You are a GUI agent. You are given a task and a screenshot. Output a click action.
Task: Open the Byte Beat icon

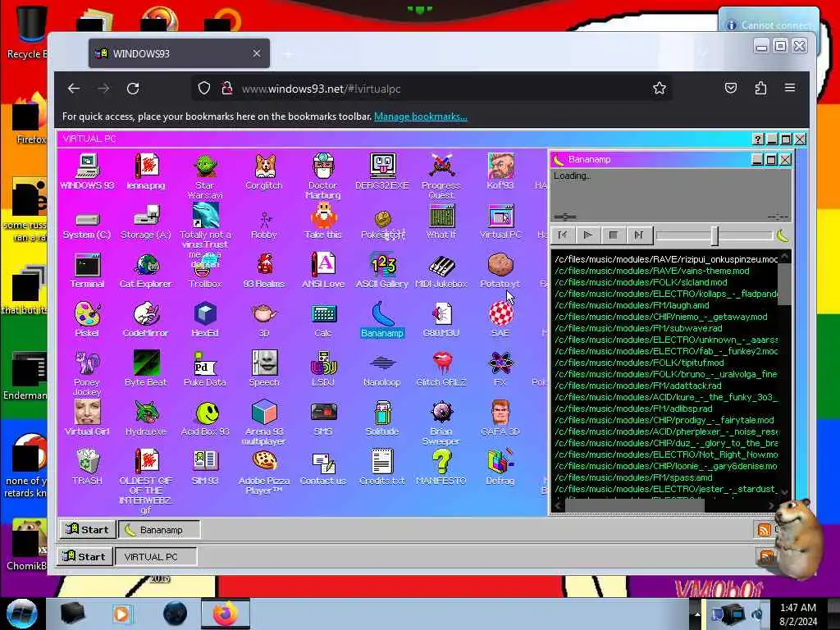(146, 368)
